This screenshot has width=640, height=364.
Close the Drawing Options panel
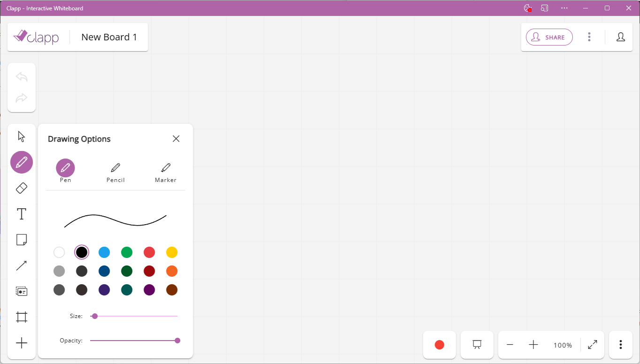click(176, 138)
